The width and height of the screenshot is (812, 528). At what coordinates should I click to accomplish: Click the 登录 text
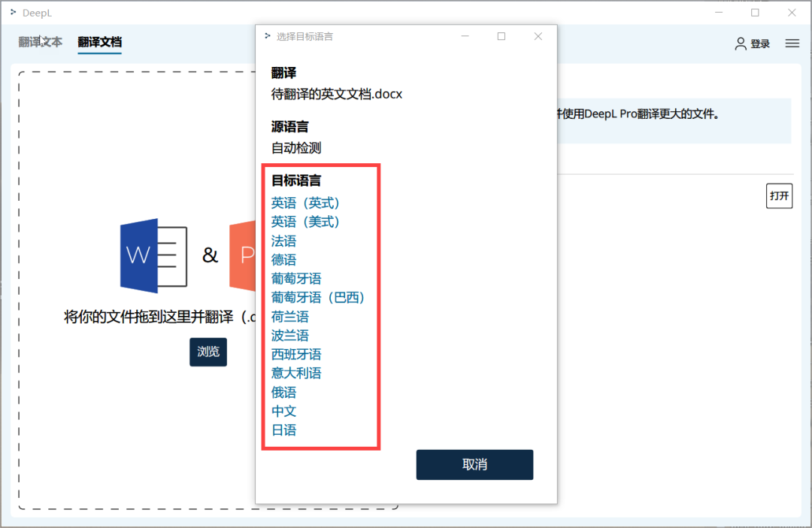[760, 44]
